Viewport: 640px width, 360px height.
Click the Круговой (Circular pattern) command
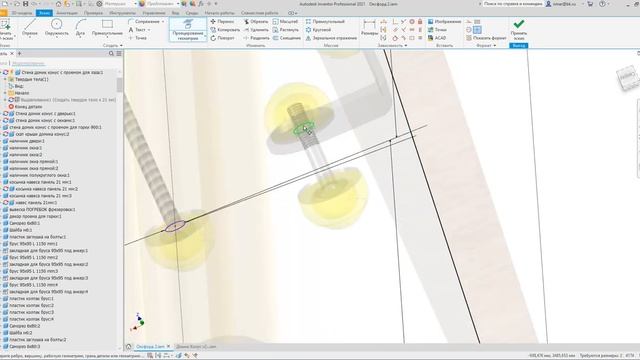pyautogui.click(x=318, y=30)
